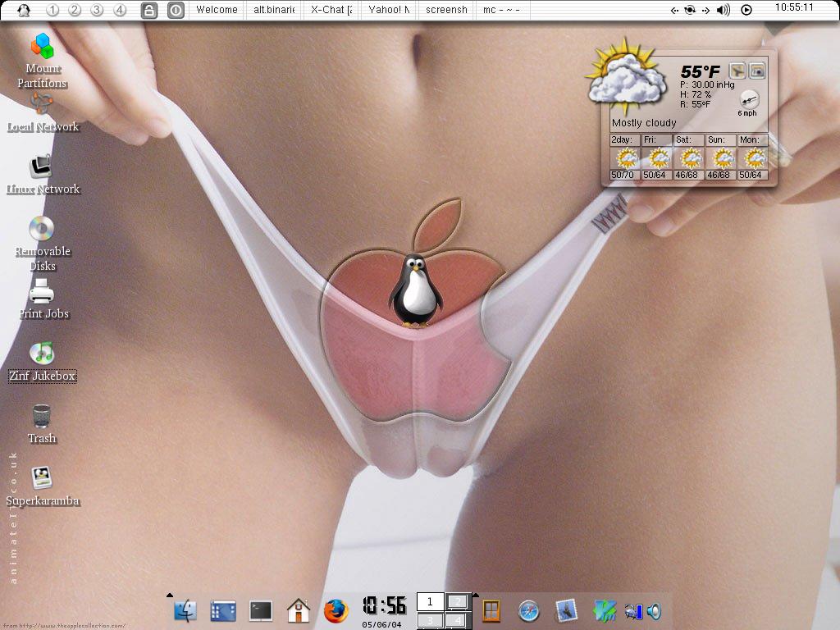Click the Mon: forecast weather icon
Viewport: 840px width, 630px height.
(755, 158)
